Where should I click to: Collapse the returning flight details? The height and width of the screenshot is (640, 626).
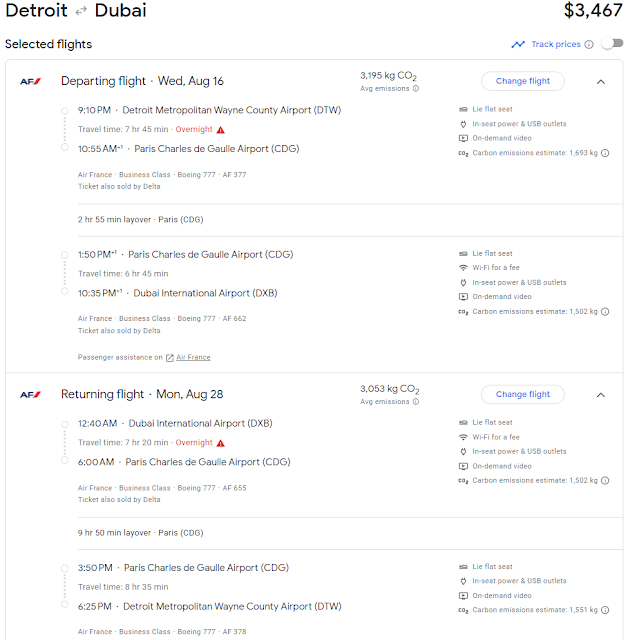point(600,395)
